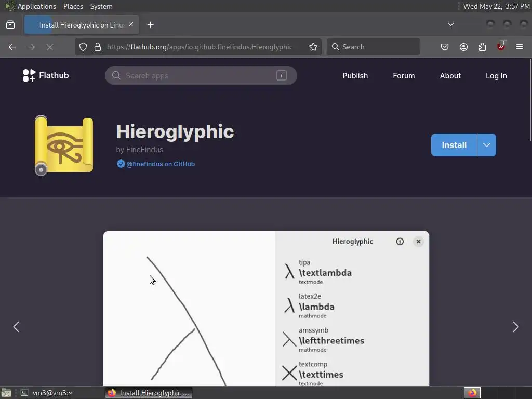Focus the Search apps field
532x399 pixels.
point(201,75)
